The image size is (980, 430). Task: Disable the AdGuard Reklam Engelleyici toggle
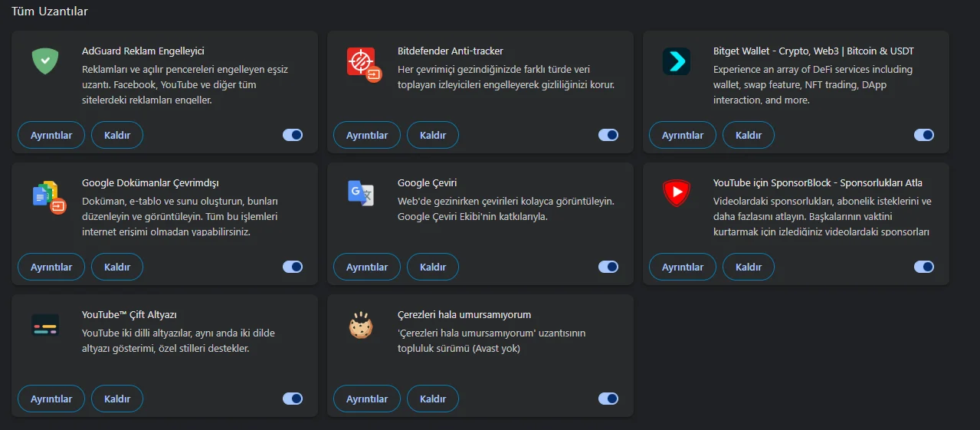pos(293,135)
